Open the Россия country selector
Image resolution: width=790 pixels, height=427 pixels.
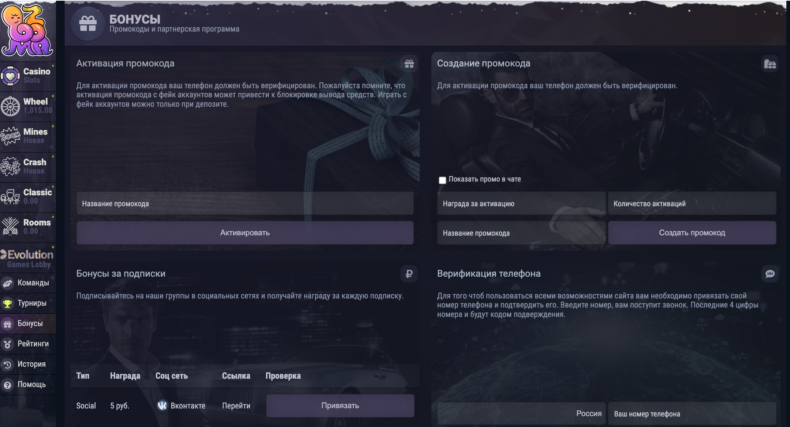pyautogui.click(x=520, y=413)
